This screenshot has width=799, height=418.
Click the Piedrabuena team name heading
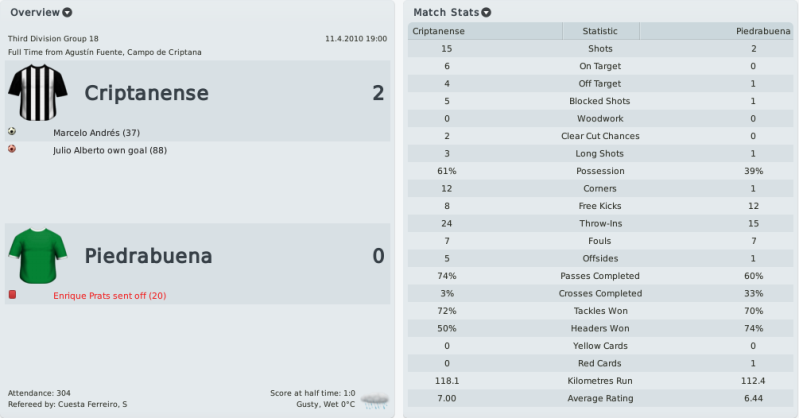click(x=148, y=256)
